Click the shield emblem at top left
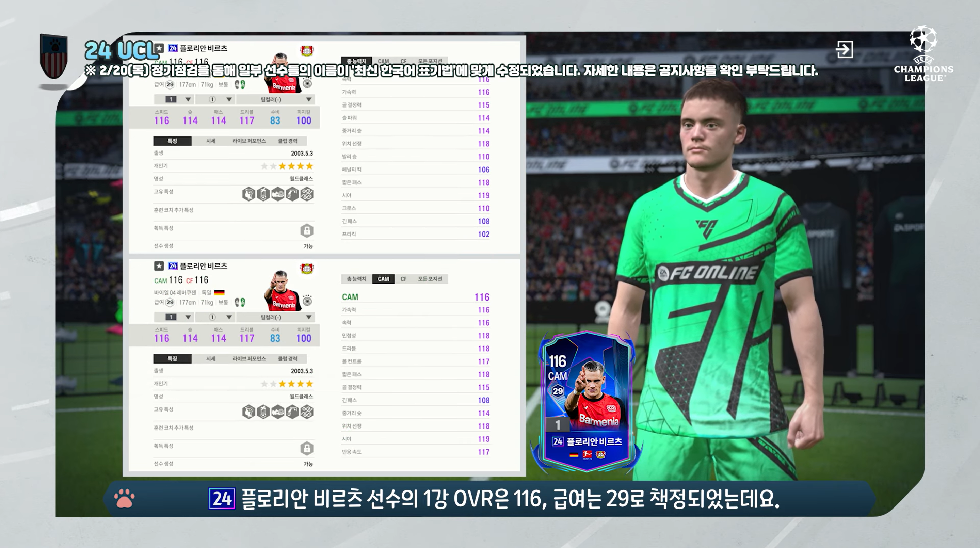The image size is (980, 548). [x=54, y=56]
